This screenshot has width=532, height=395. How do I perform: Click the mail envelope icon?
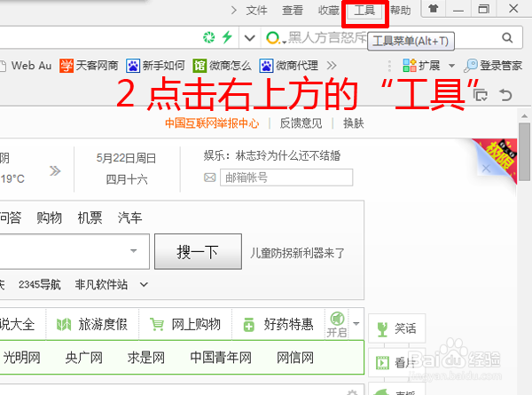pos(209,178)
